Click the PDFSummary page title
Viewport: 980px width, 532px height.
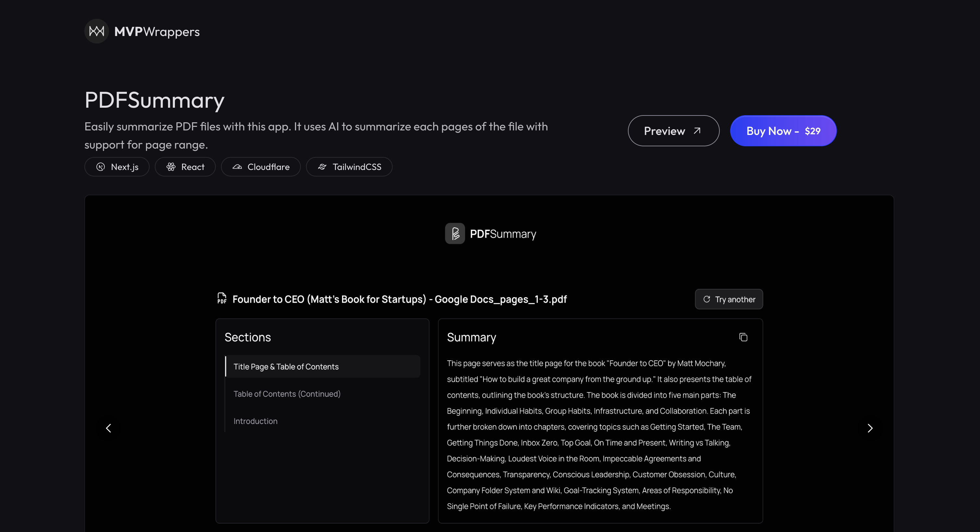[x=154, y=100]
